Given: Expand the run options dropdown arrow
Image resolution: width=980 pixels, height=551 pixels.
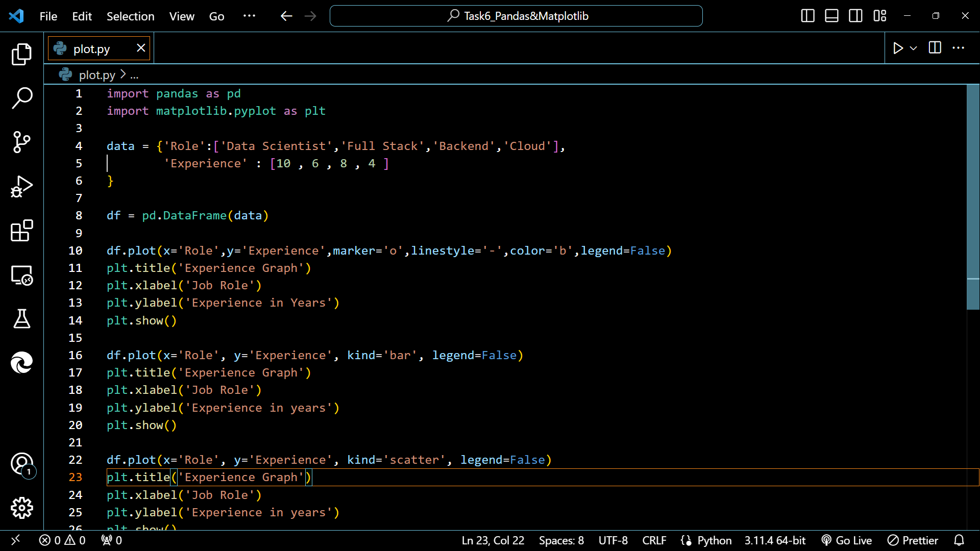Looking at the screenshot, I should [x=914, y=48].
